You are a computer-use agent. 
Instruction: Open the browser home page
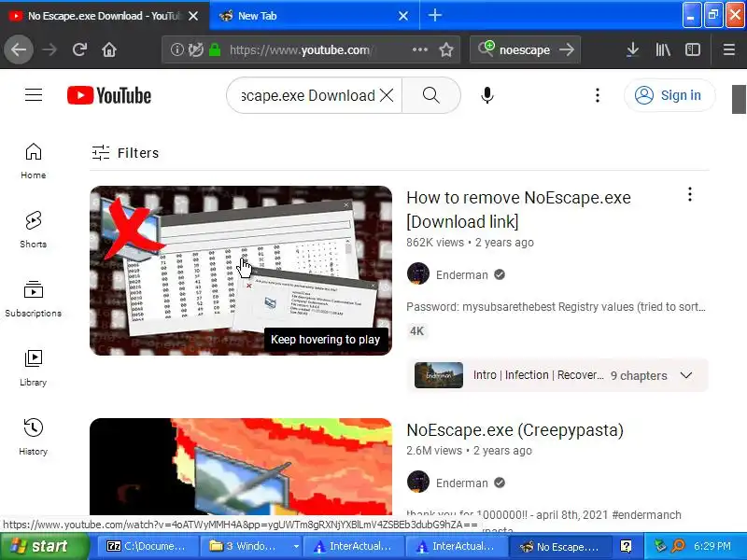coord(109,49)
